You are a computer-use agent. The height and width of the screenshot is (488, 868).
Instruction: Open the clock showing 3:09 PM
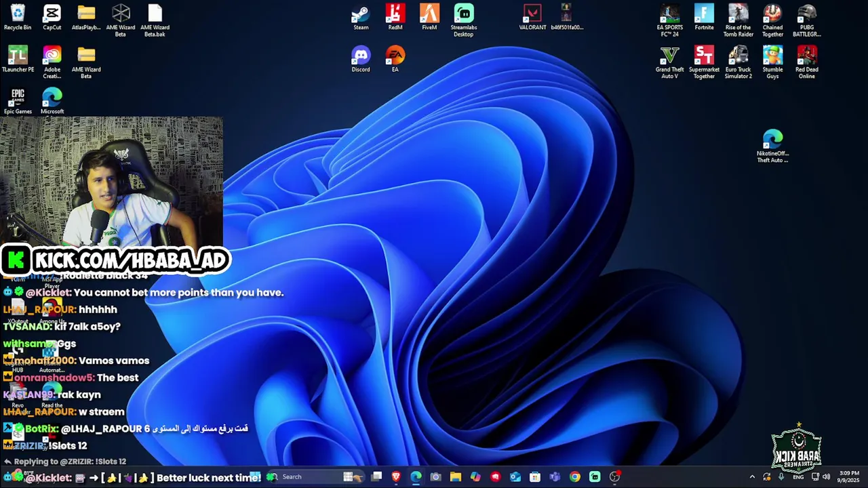849,476
